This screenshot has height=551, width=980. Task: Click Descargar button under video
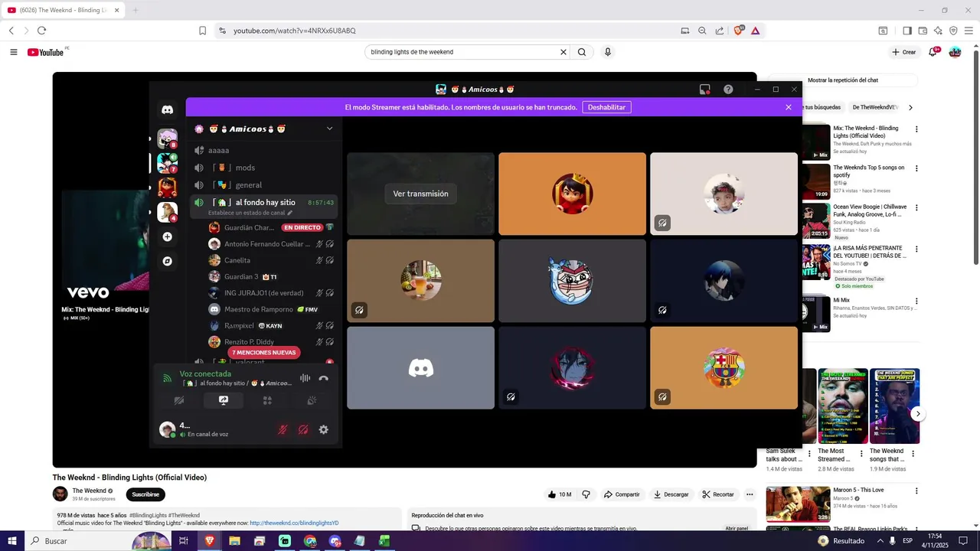pos(671,494)
